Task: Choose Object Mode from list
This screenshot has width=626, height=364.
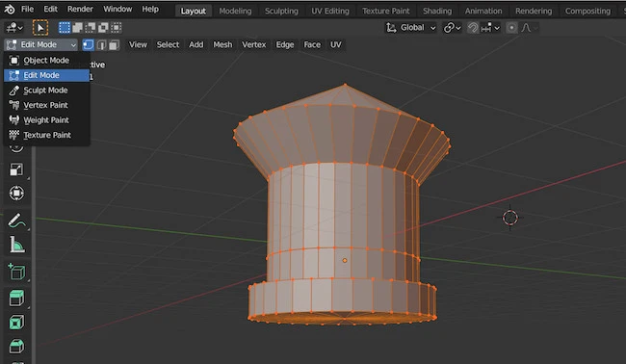Action: pos(46,61)
